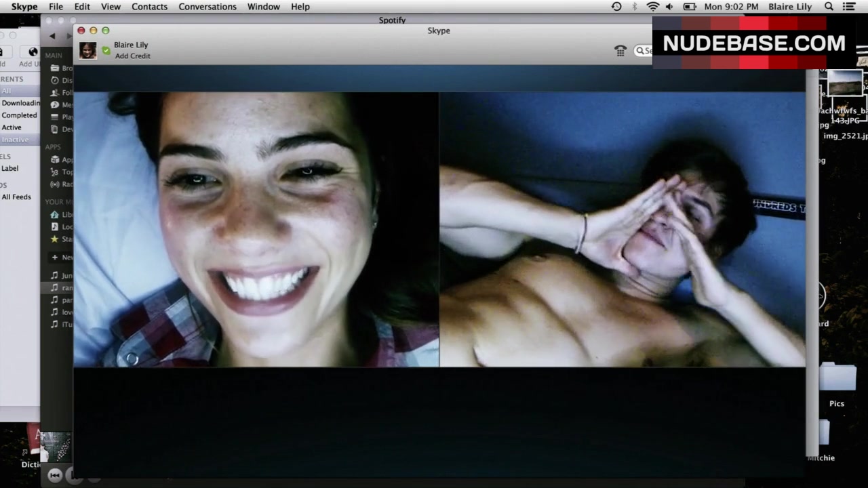Open the Contacts menu
The image size is (868, 488).
click(149, 7)
